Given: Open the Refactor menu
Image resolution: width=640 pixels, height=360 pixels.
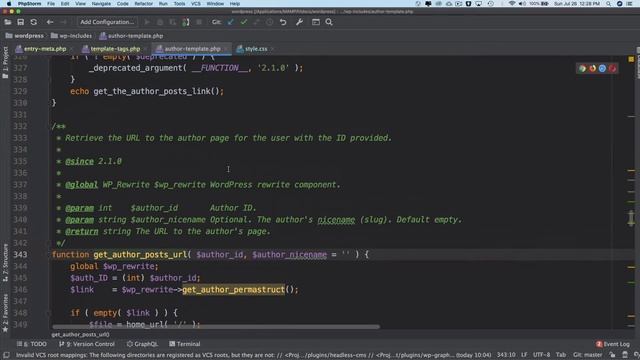Looking at the screenshot, I should coord(144,4).
